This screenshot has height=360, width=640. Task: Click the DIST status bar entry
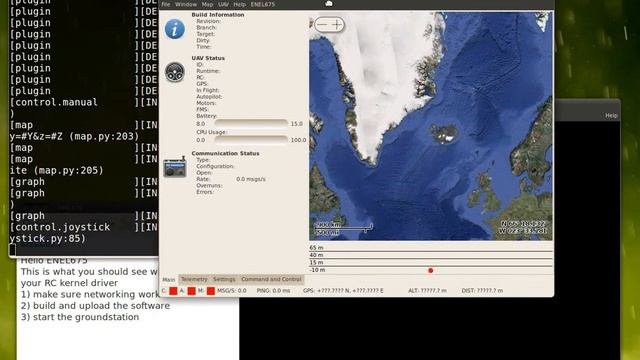tap(482, 291)
